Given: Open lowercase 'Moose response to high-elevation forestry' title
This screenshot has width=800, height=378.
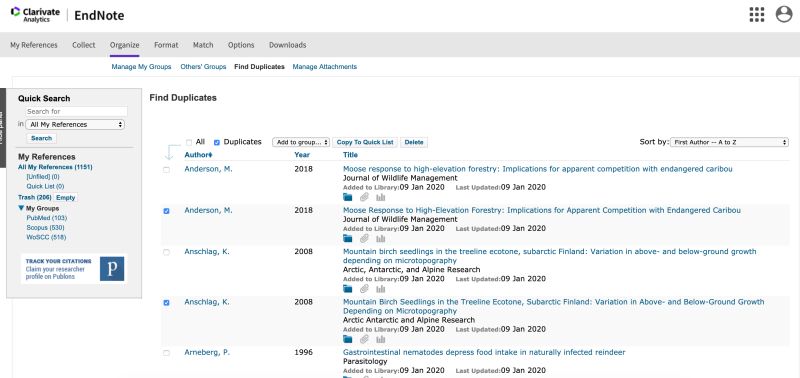Looking at the screenshot, I should (538, 169).
